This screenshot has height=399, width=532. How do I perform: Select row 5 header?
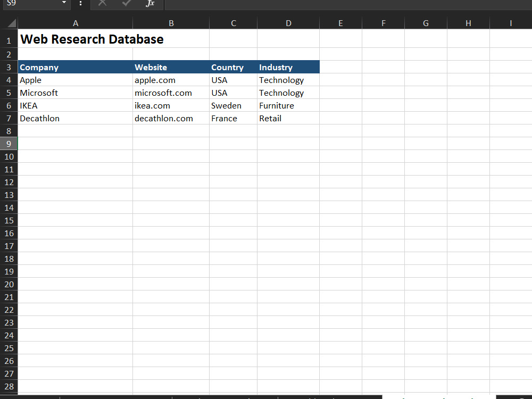[x=9, y=93]
